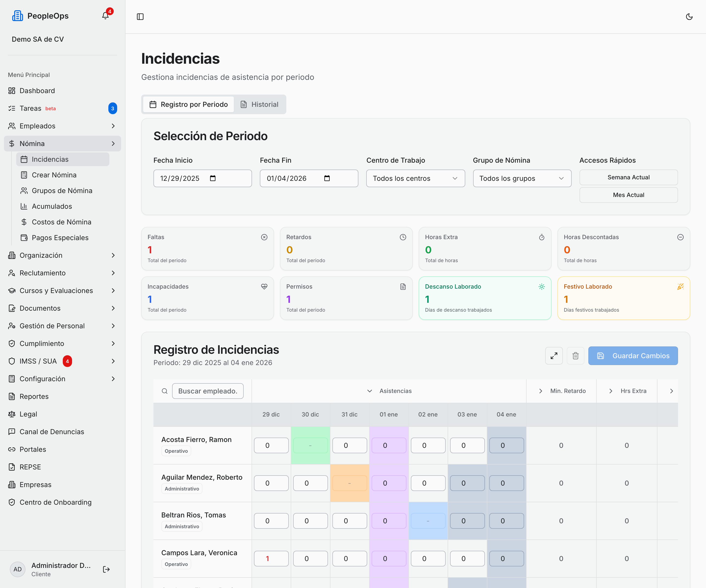Toggle dark mode moon icon

tap(689, 16)
